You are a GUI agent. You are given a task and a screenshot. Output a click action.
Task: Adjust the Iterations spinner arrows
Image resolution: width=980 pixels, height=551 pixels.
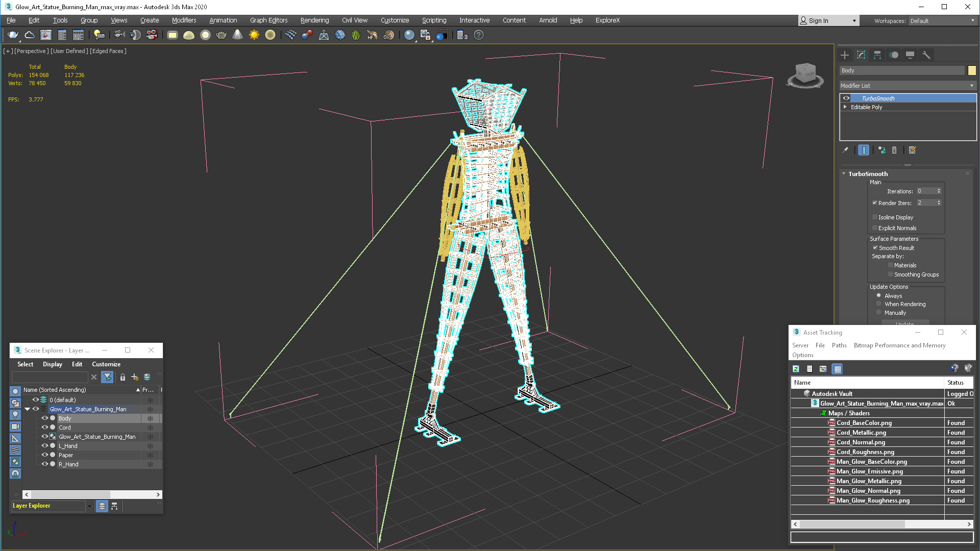click(939, 191)
